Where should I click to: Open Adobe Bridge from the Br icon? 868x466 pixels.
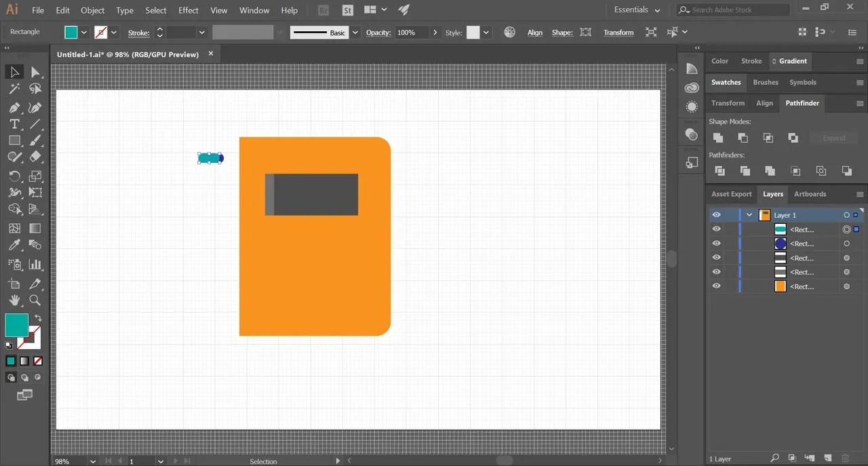323,10
